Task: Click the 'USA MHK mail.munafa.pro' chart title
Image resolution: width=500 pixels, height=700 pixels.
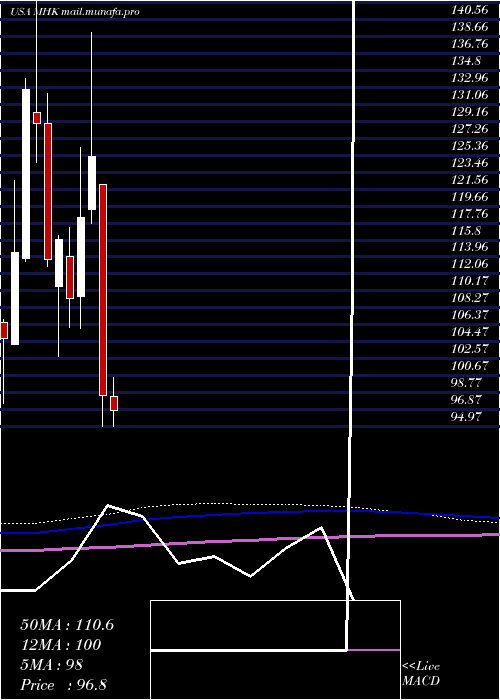Action: [75, 12]
